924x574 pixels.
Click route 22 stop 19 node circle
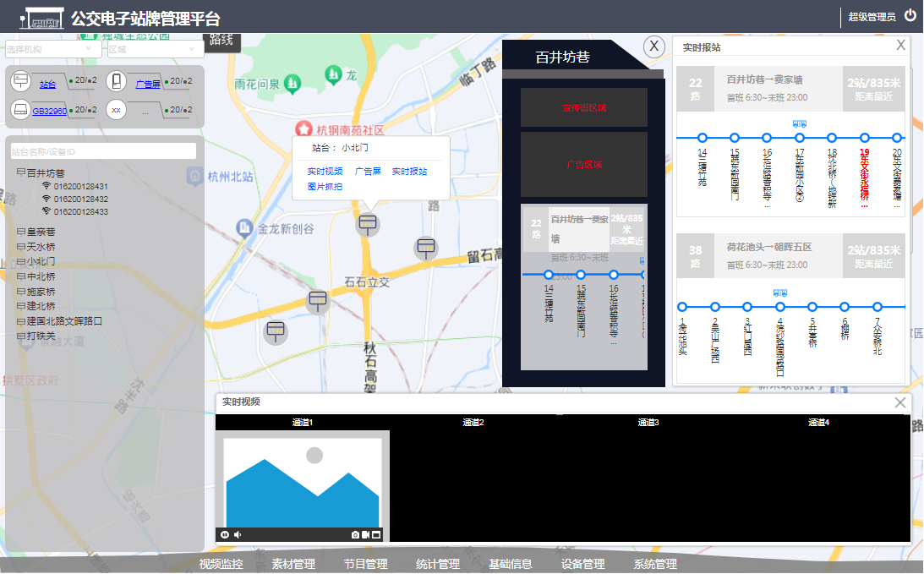pos(865,138)
